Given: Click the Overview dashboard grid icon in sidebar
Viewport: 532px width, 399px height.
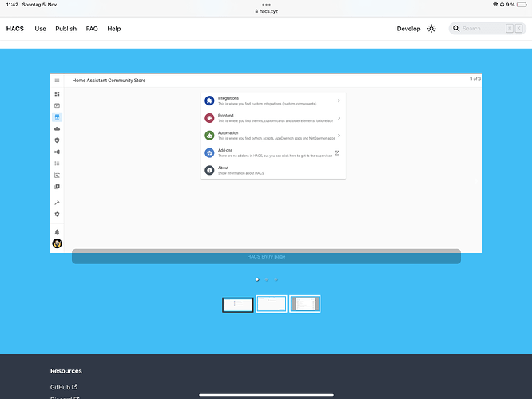Looking at the screenshot, I should point(57,94).
